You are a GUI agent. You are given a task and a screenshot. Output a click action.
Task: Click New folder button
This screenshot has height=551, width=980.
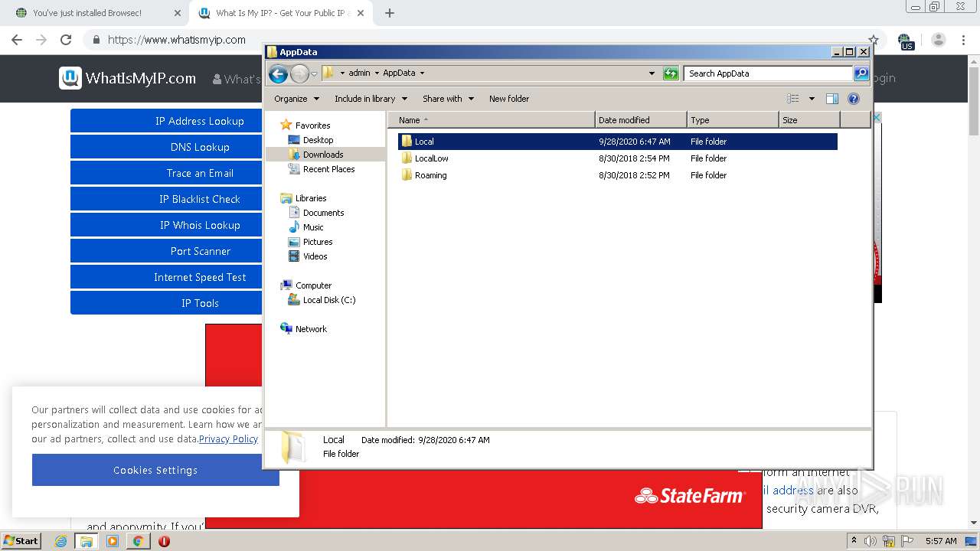coord(509,99)
